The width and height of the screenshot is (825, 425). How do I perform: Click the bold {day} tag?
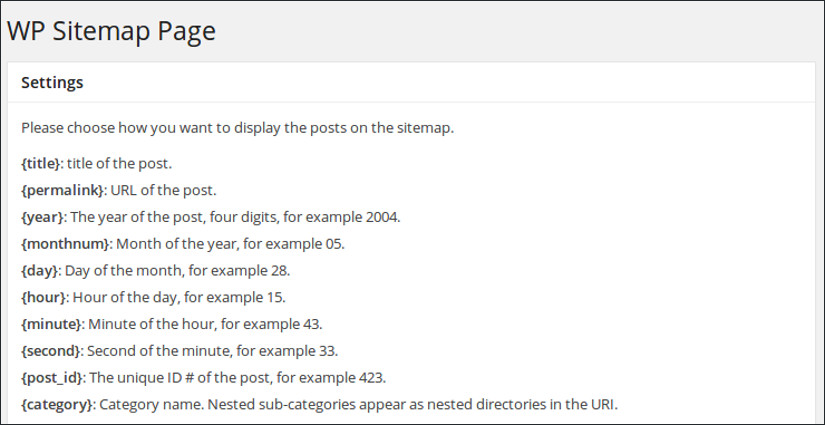coord(40,270)
